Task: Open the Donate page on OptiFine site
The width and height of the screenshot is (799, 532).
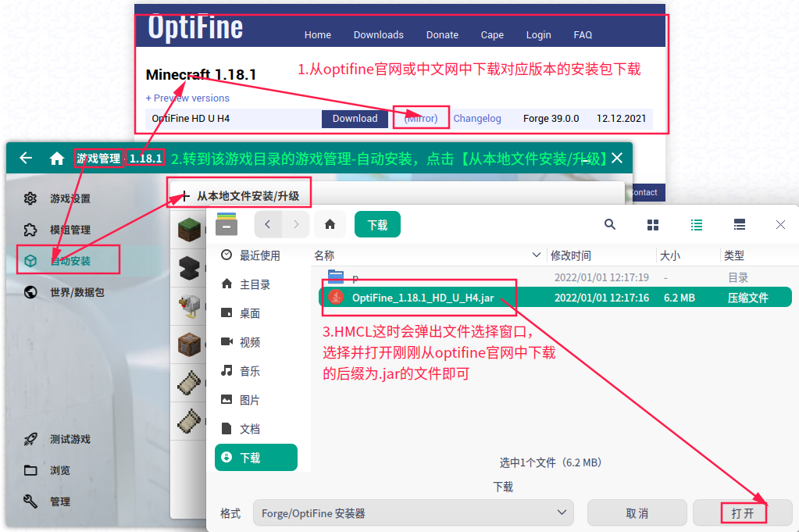Action: coord(442,34)
